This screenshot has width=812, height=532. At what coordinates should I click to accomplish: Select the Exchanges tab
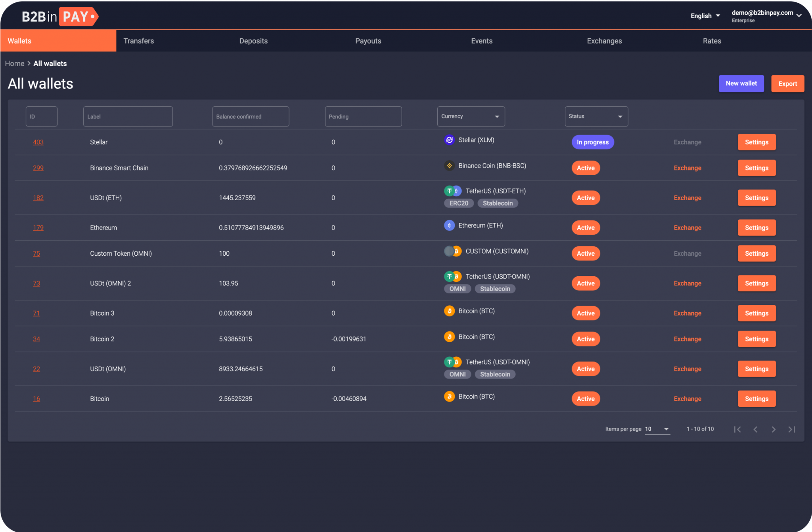(603, 41)
